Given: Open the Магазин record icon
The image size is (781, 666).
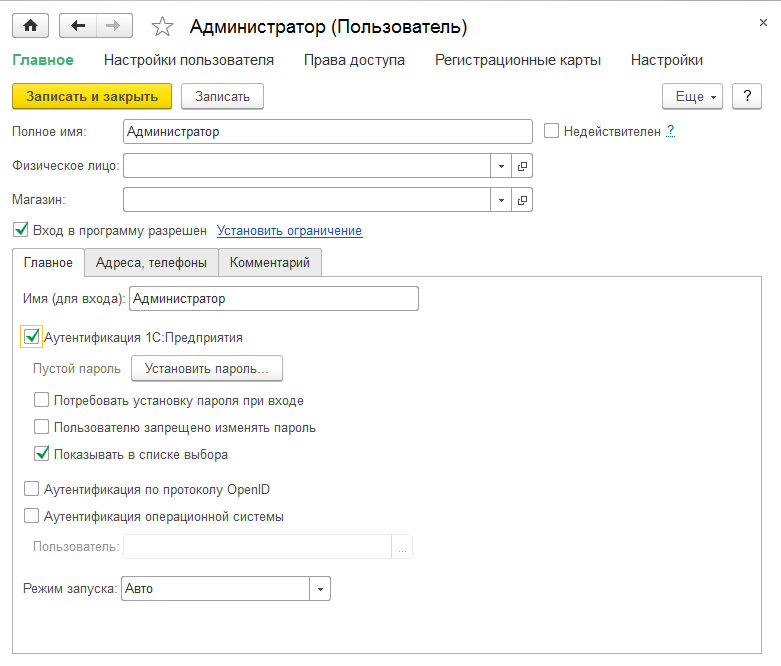Looking at the screenshot, I should point(522,200).
